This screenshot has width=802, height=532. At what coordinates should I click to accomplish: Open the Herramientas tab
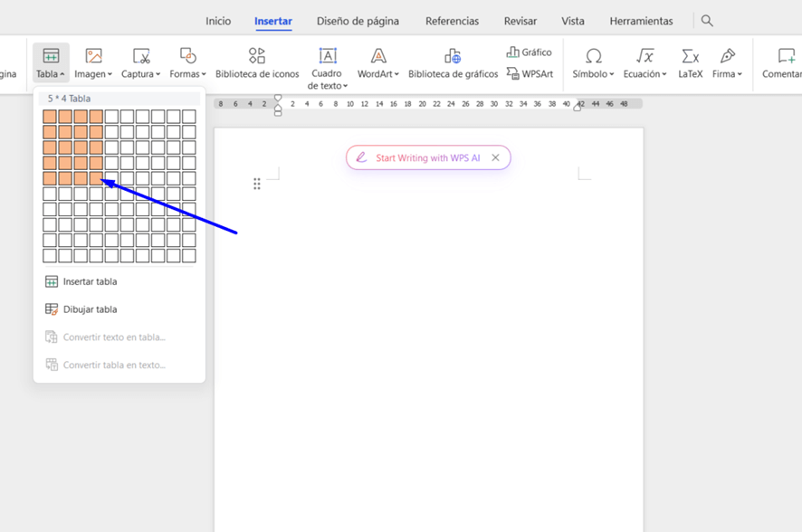tap(641, 21)
